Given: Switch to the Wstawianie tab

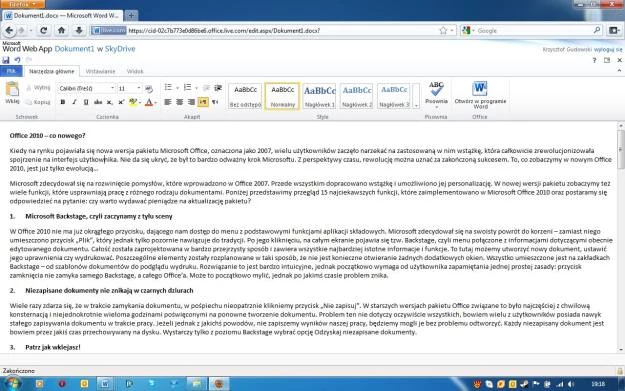Looking at the screenshot, I should [x=100, y=71].
